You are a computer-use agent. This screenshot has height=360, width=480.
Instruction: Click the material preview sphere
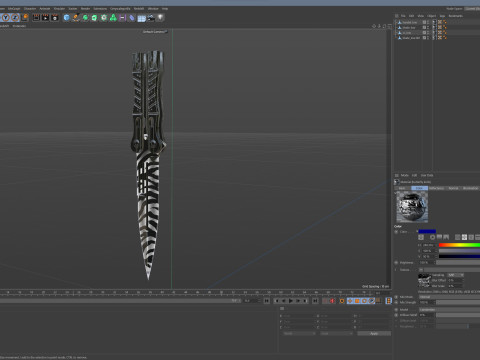point(412,207)
